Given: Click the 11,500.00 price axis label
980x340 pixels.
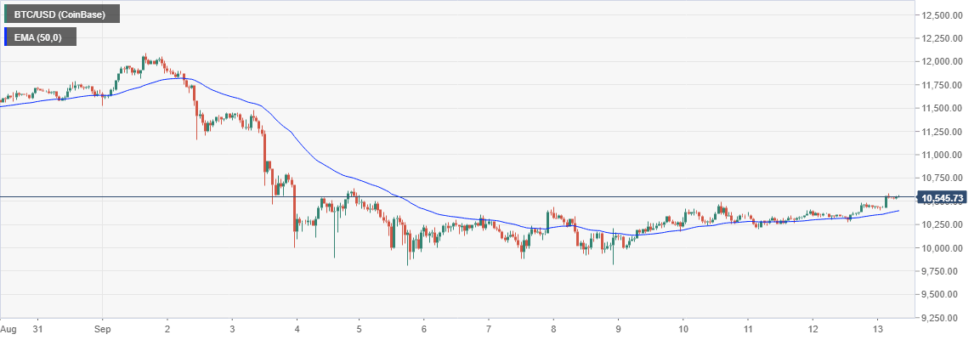Looking at the screenshot, I should pos(943,109).
